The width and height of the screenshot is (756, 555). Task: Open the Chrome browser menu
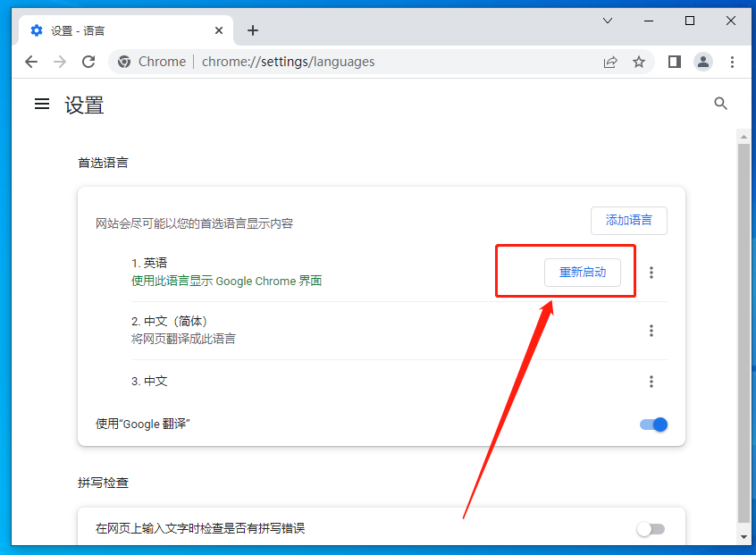tap(733, 62)
